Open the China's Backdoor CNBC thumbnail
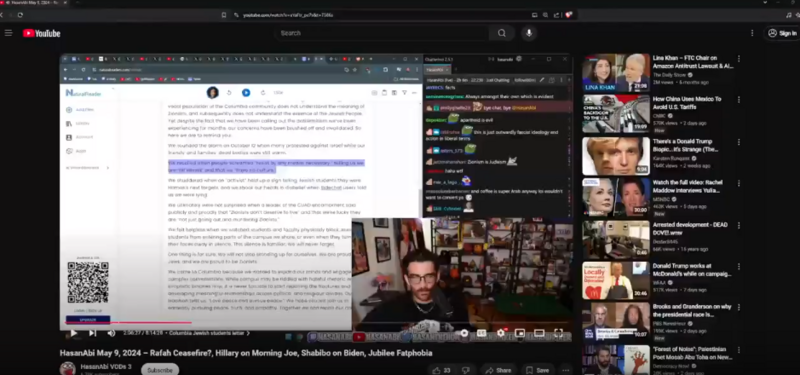Viewport: 800px width, 375px height. 616,114
